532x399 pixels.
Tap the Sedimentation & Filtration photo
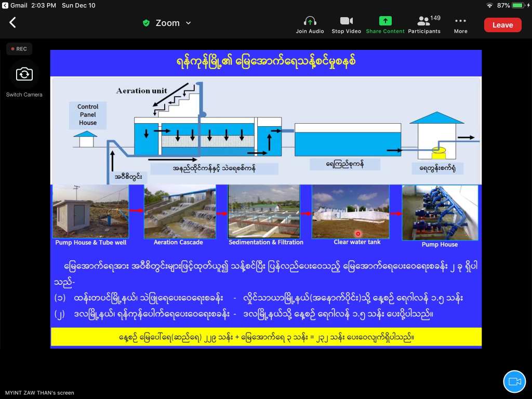pos(264,211)
